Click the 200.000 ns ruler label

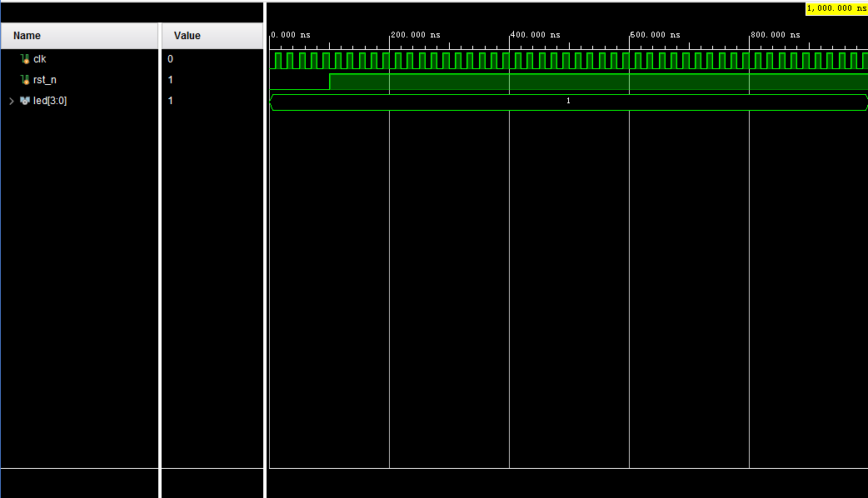pyautogui.click(x=416, y=35)
